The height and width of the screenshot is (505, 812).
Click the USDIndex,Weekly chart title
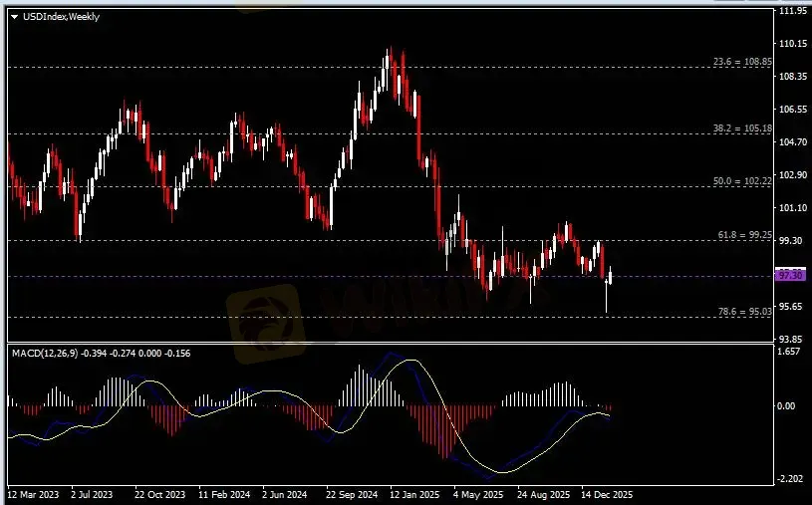[61, 17]
